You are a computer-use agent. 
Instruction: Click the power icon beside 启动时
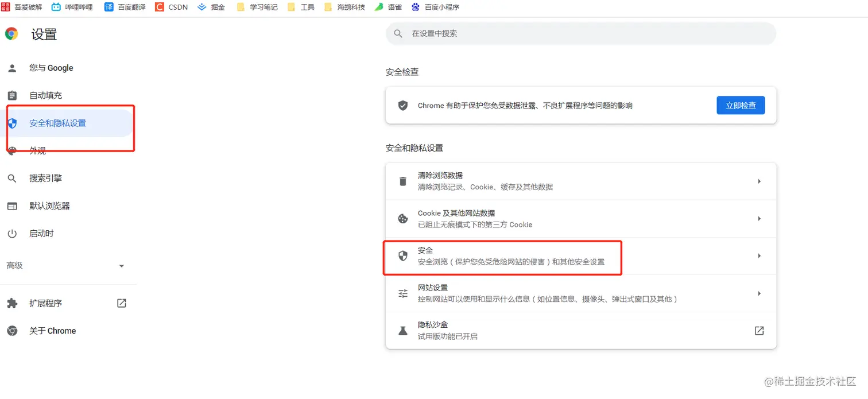12,234
